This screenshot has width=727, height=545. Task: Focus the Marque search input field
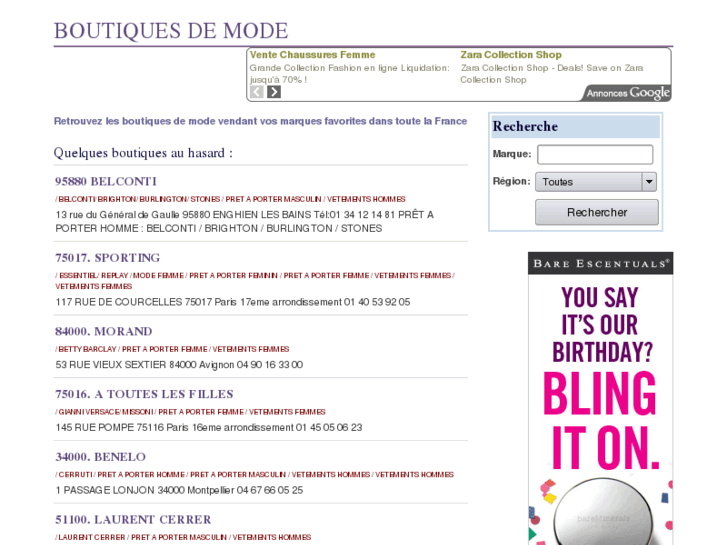[x=595, y=154]
